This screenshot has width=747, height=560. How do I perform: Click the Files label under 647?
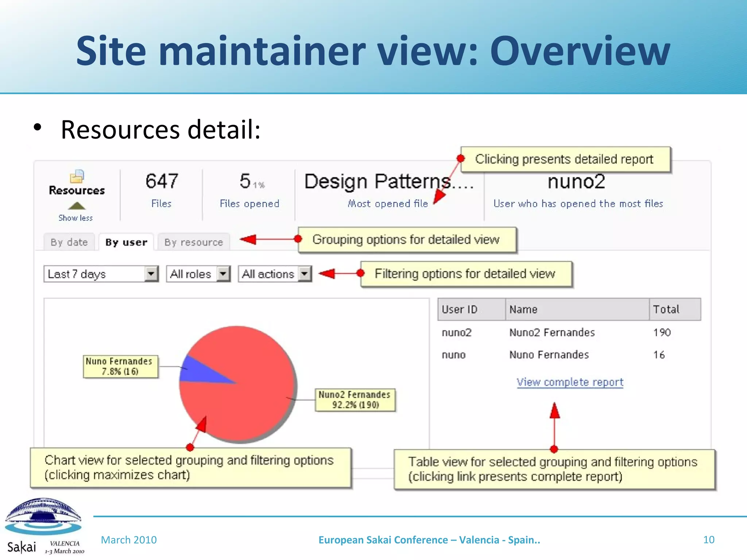click(161, 203)
